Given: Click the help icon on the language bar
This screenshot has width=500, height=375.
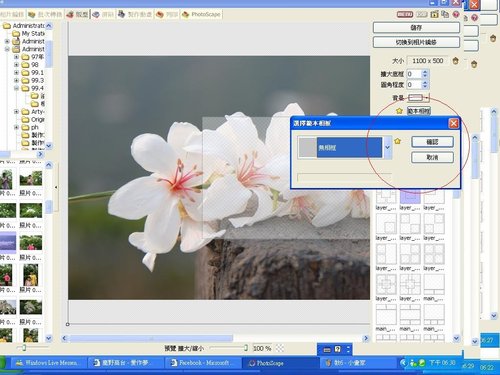Looking at the screenshot, I should pos(338,349).
